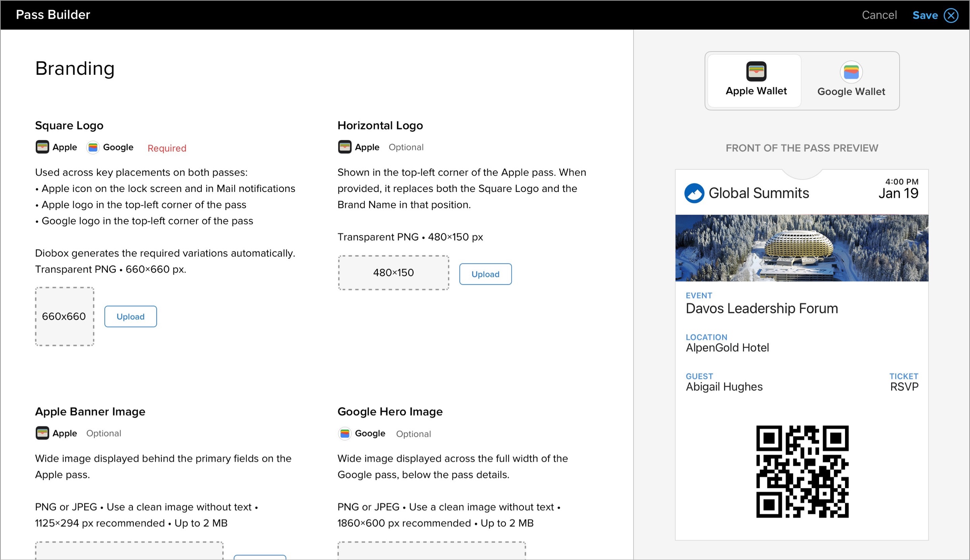Click "Diobox generates the required variations automatically." text
The height and width of the screenshot is (560, 970).
point(165,253)
